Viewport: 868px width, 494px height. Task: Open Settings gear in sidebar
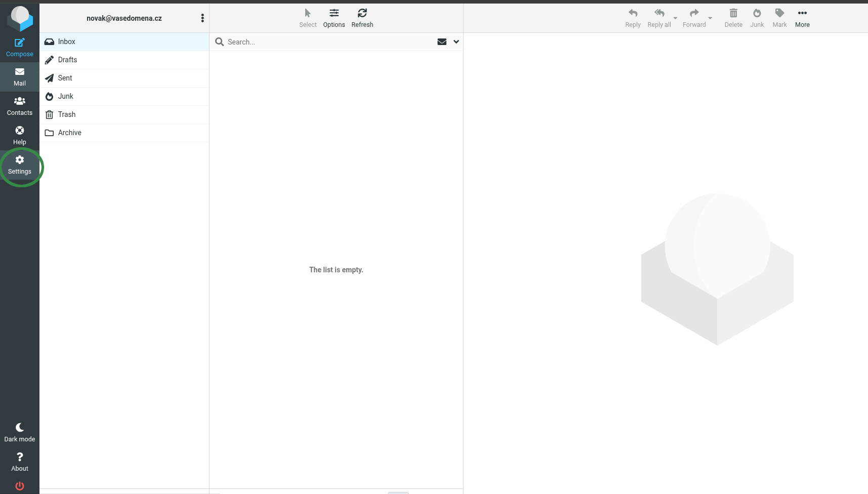click(x=20, y=165)
